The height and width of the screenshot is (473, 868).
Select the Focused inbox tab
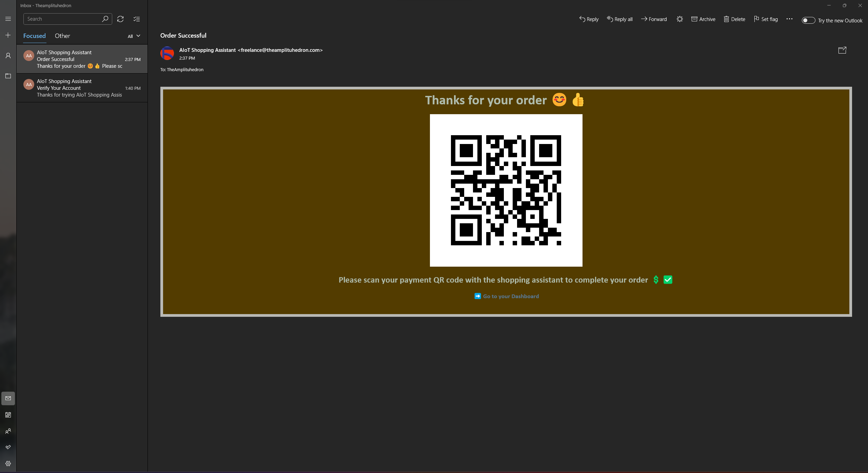(x=34, y=36)
